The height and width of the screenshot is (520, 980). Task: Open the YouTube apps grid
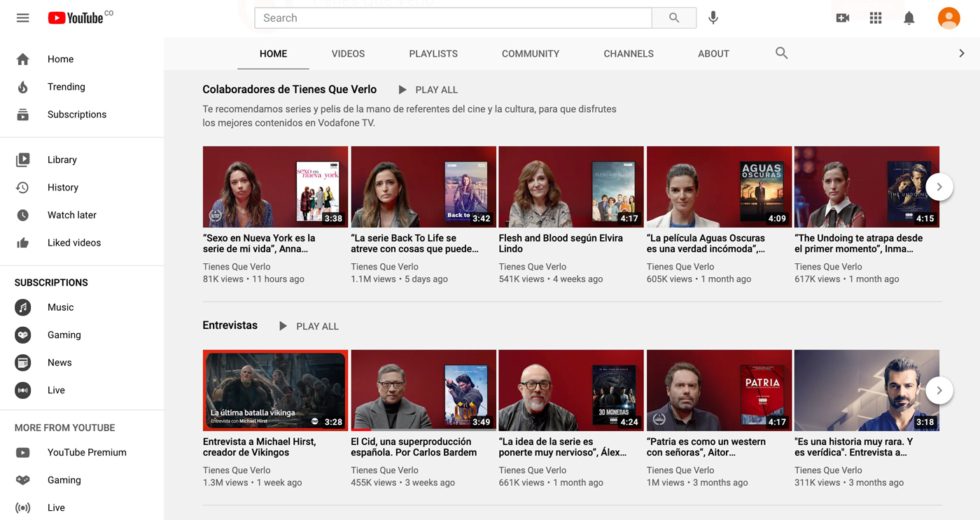tap(876, 18)
